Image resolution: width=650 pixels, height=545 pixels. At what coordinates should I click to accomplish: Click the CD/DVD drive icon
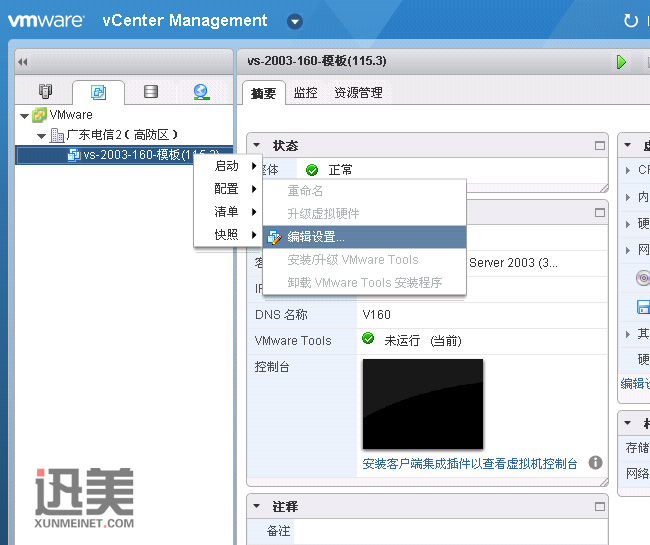(x=643, y=278)
